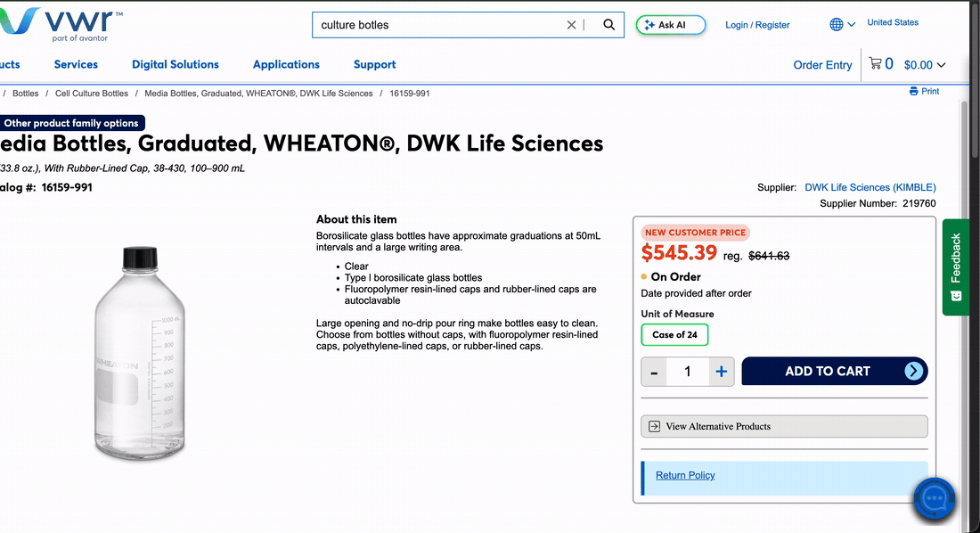This screenshot has width=980, height=533.
Task: Click the Print icon
Action: pyautogui.click(x=914, y=91)
